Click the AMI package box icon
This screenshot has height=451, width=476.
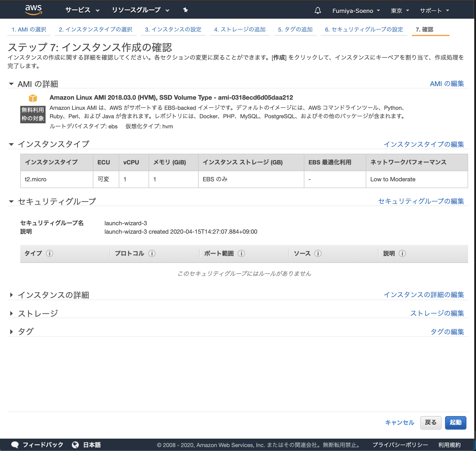32,98
